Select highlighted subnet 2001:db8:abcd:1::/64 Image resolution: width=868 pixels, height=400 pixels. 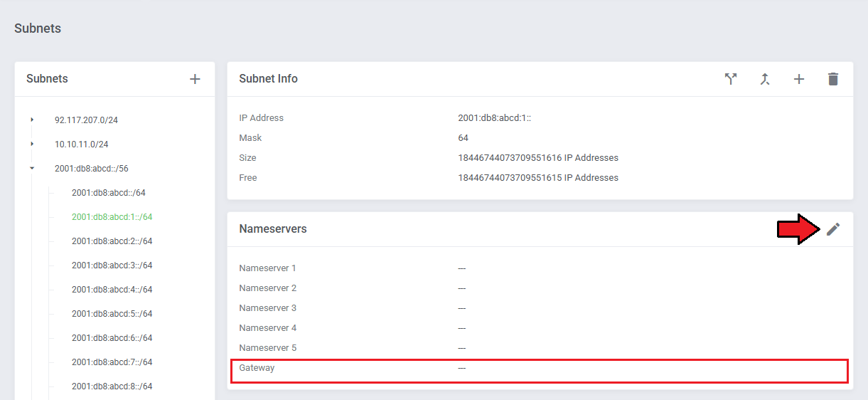pos(112,217)
